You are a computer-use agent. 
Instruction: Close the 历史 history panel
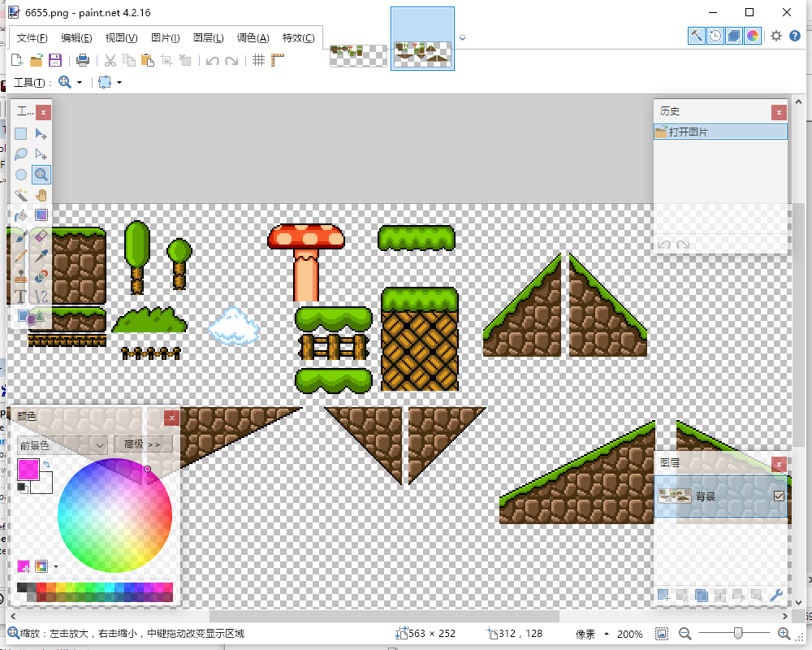(x=779, y=112)
